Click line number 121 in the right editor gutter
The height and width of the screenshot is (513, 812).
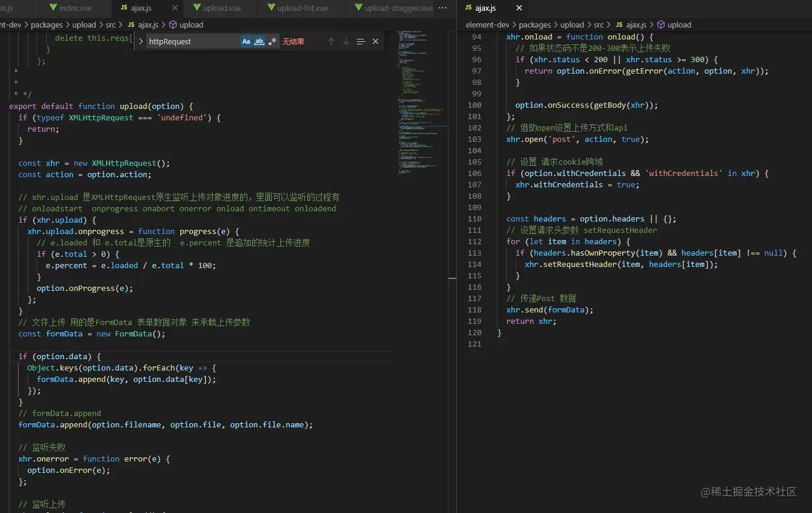(x=474, y=344)
